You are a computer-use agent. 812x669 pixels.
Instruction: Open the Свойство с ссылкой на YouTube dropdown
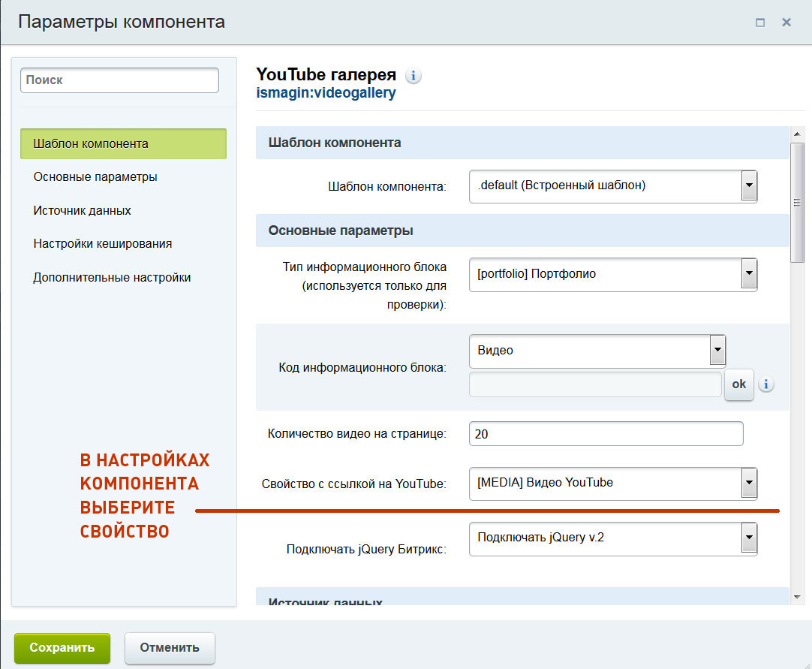tap(747, 484)
